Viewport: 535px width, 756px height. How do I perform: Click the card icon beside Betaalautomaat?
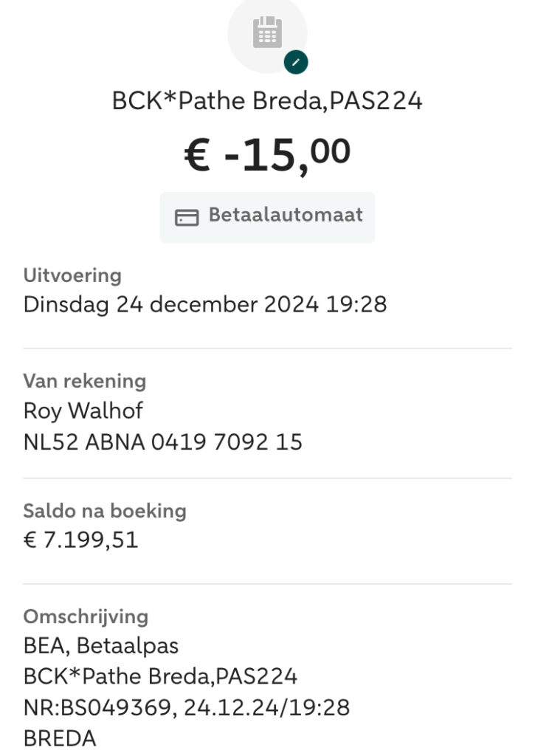click(x=187, y=217)
